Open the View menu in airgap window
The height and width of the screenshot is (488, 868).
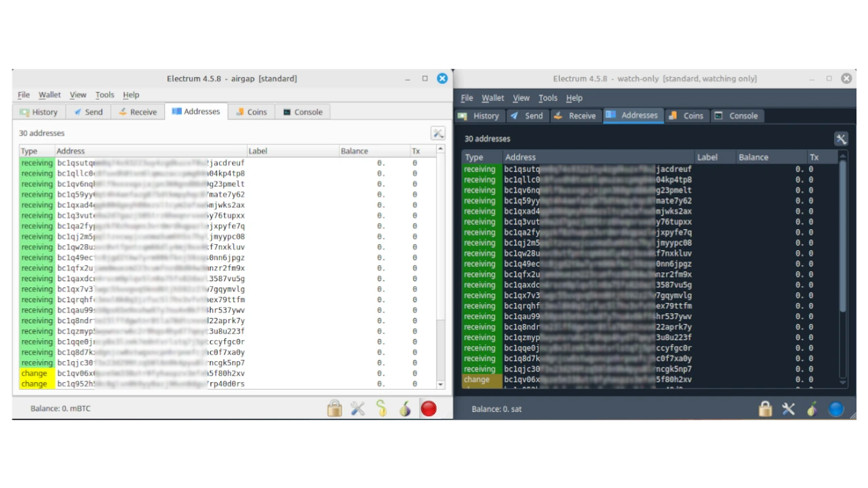78,95
